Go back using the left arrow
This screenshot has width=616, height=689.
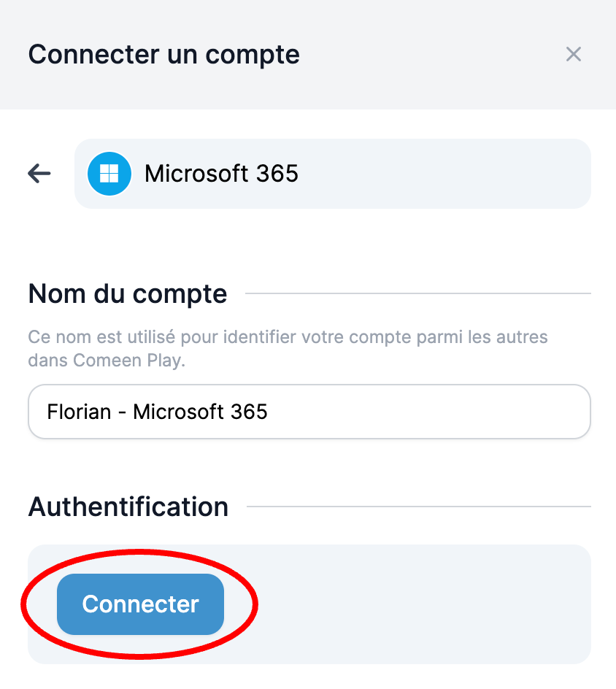tap(39, 173)
